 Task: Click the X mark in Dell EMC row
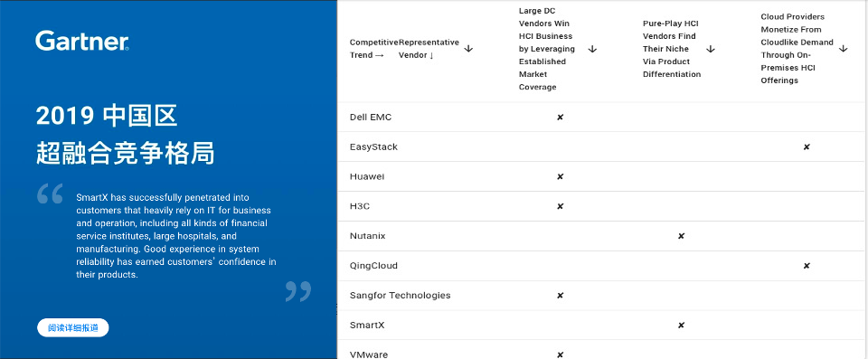click(x=560, y=118)
